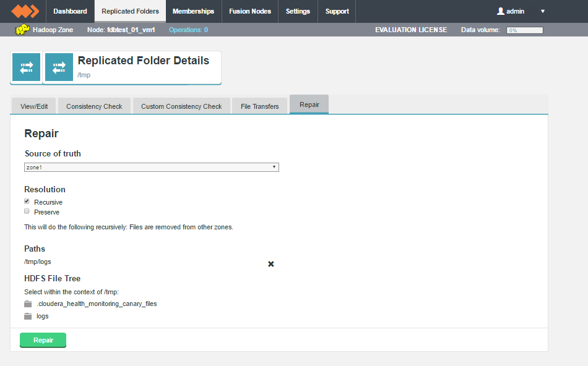Viewport: 588px width, 366px height.
Task: Click the EVALUATION LICENSE label
Action: (x=411, y=30)
